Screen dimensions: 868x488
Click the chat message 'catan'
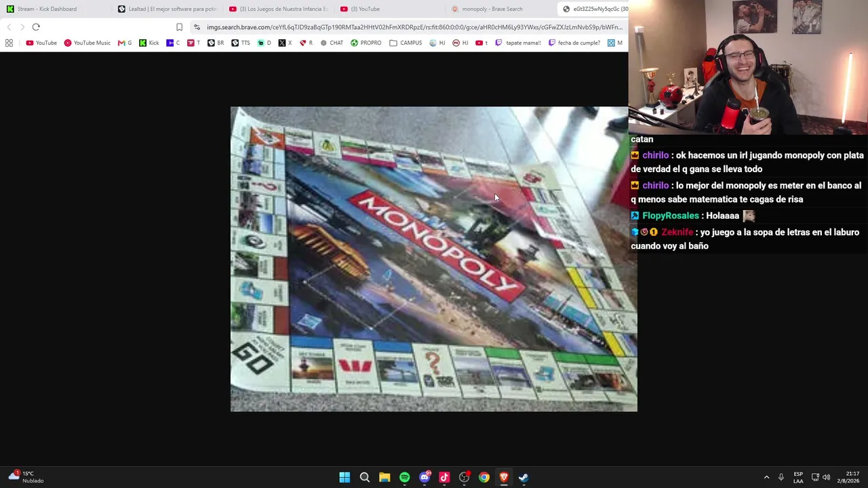[642, 140]
